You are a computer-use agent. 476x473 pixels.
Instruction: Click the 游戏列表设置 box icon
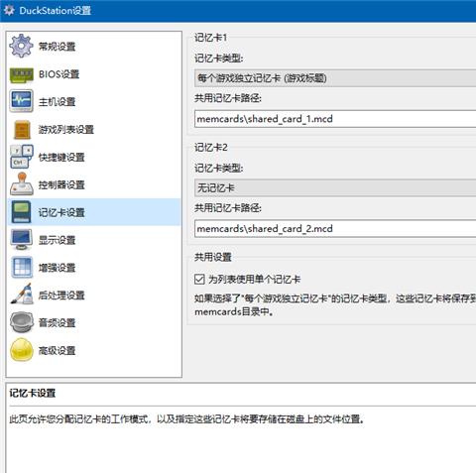click(22, 130)
